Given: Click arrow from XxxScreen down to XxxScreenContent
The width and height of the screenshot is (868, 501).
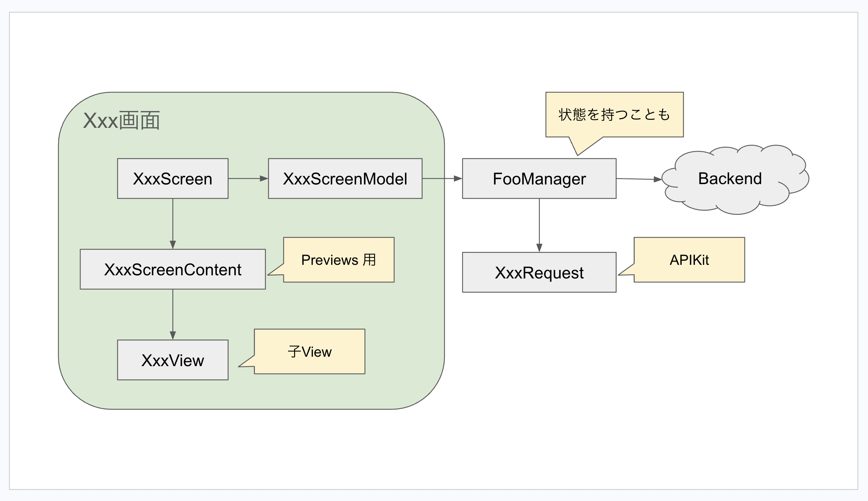Looking at the screenshot, I should [x=173, y=224].
